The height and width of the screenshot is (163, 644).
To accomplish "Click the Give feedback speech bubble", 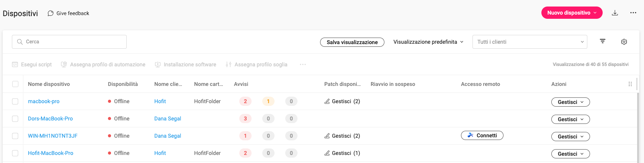I will click(x=69, y=13).
